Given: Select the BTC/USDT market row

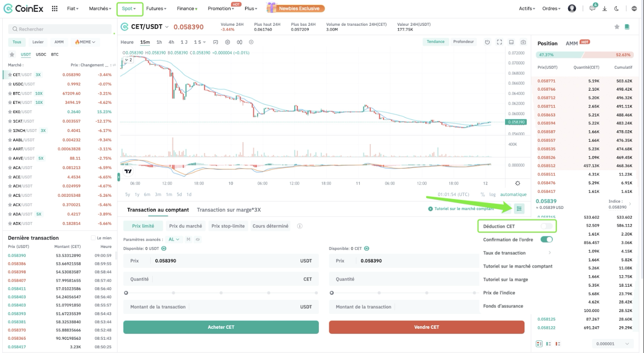Looking at the screenshot, I should click(59, 93).
